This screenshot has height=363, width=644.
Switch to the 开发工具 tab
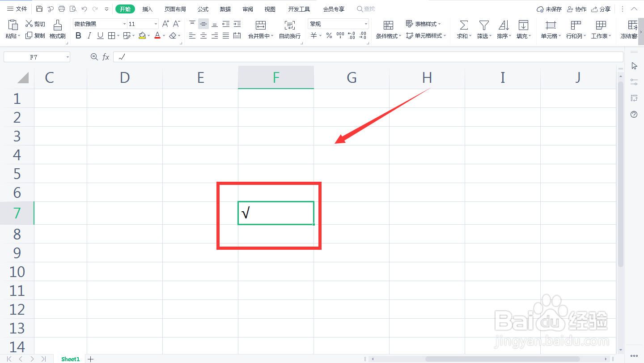(x=299, y=9)
